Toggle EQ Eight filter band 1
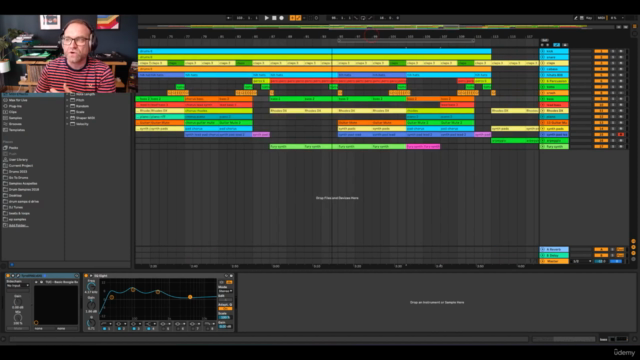640x360 pixels. click(x=104, y=329)
